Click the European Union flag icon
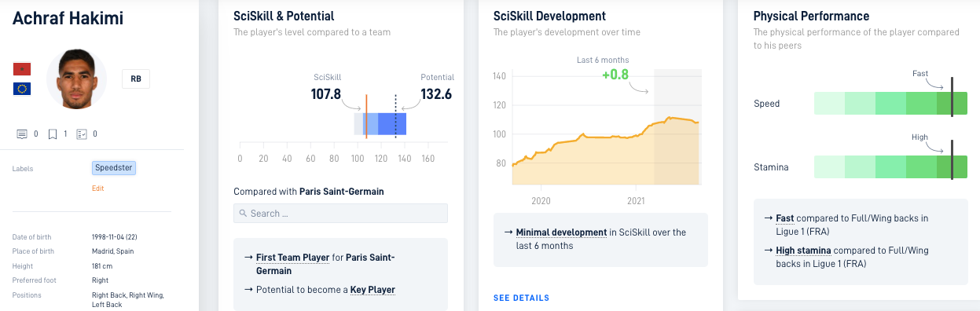Screen dimensions: 980x311 (x=22, y=89)
